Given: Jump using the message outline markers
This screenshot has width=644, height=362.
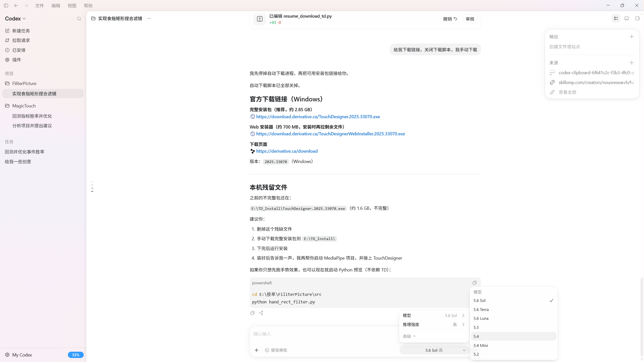Looking at the screenshot, I should click(92, 187).
